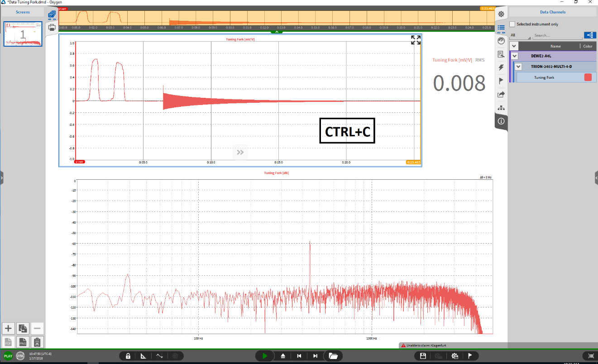This screenshot has height=364, width=598.
Task: Enable Selected instrument only checkbox
Action: tap(512, 24)
